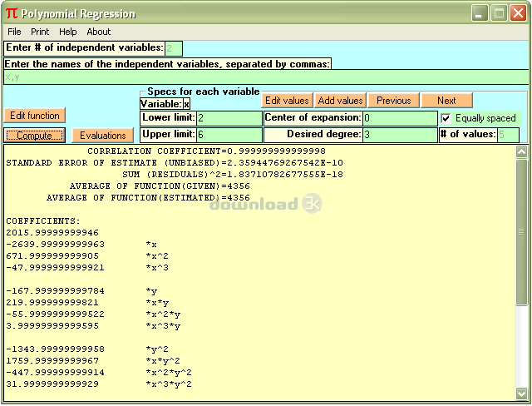Click the # of values field
532x406 pixels.
pyautogui.click(x=508, y=135)
